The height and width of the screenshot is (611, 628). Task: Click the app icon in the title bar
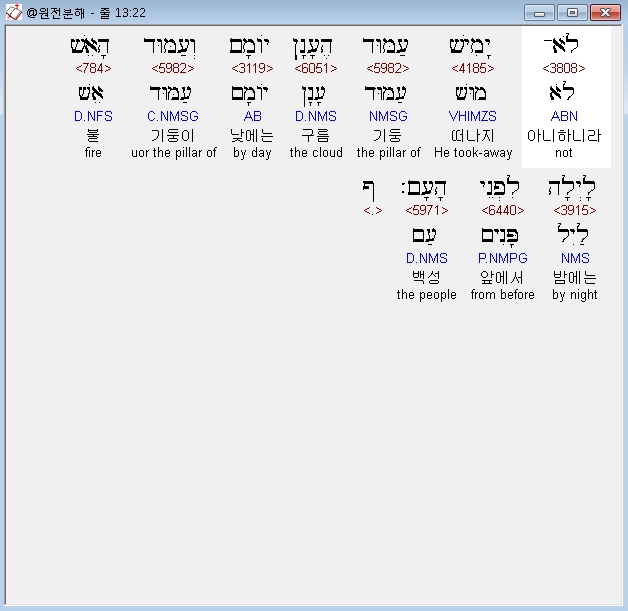coord(14,12)
